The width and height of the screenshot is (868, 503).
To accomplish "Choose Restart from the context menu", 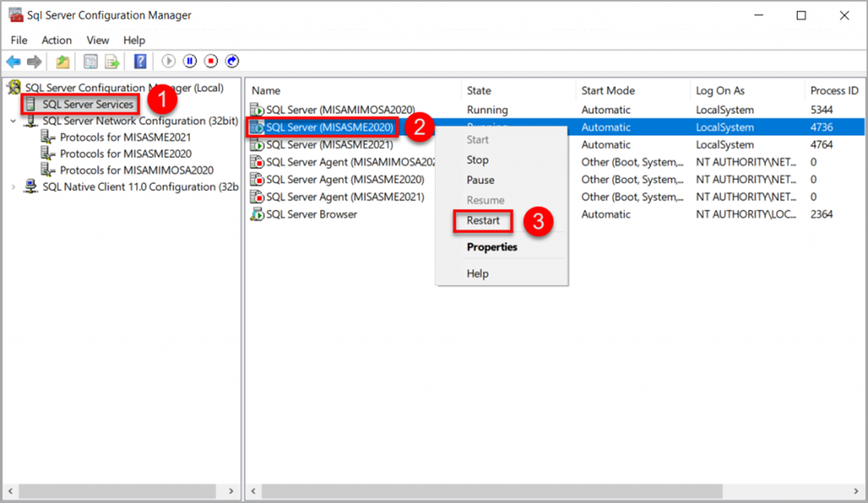I will tap(483, 220).
